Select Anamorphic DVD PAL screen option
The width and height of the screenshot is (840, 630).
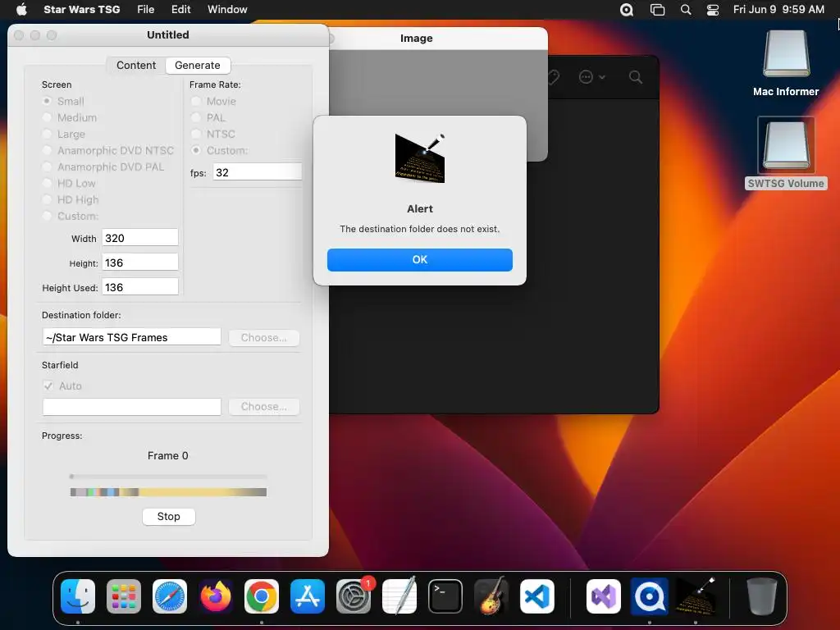[x=47, y=167]
